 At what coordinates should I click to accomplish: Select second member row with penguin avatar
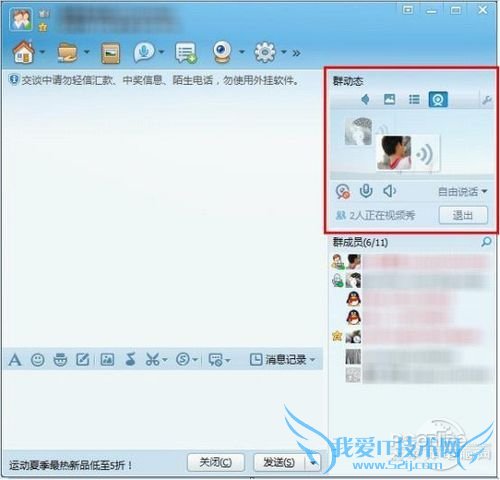(412, 317)
